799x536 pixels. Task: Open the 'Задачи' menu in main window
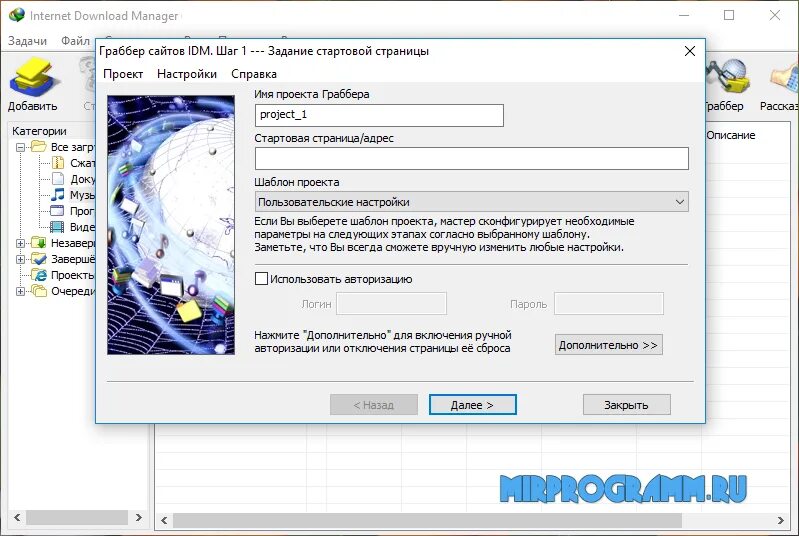tap(28, 41)
